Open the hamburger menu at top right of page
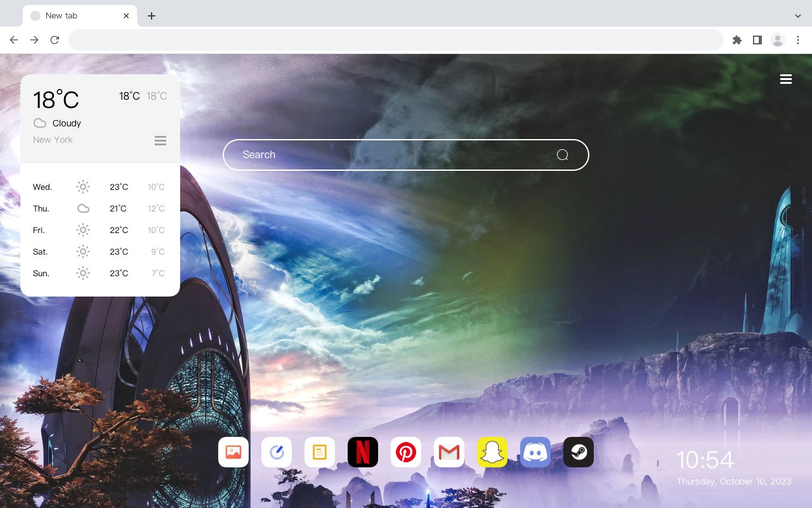Image resolution: width=812 pixels, height=508 pixels. pyautogui.click(x=786, y=79)
